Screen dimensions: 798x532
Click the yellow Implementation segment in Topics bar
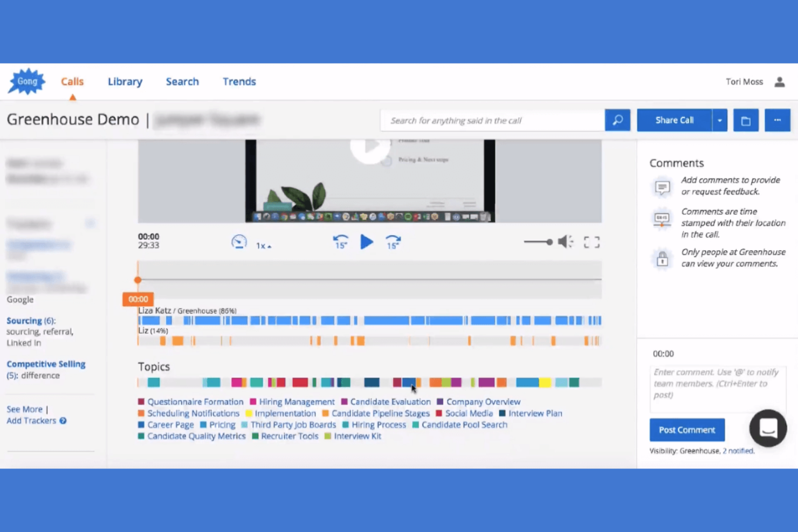(545, 383)
